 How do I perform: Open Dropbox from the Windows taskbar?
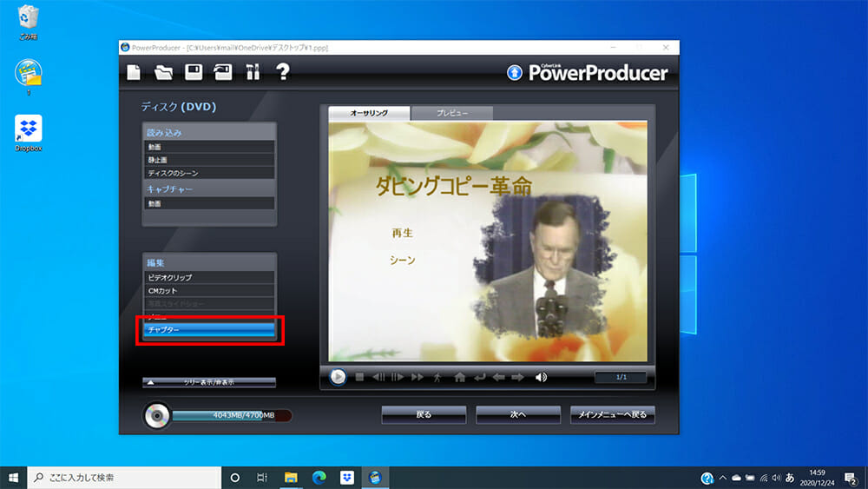[346, 478]
